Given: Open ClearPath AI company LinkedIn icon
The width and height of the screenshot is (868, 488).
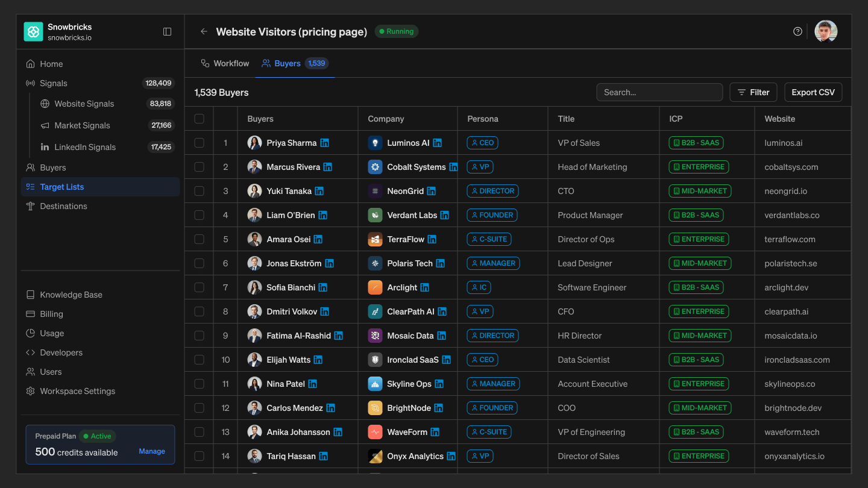Looking at the screenshot, I should point(442,311).
